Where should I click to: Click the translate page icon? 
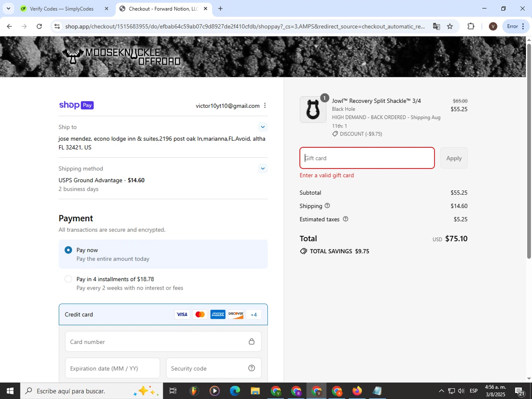click(436, 26)
